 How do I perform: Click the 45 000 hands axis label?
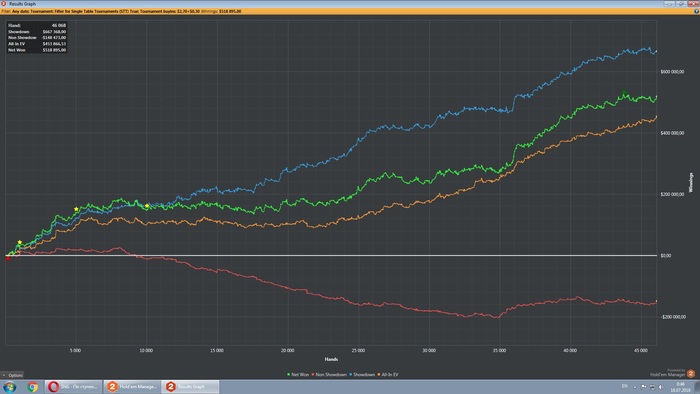point(641,351)
